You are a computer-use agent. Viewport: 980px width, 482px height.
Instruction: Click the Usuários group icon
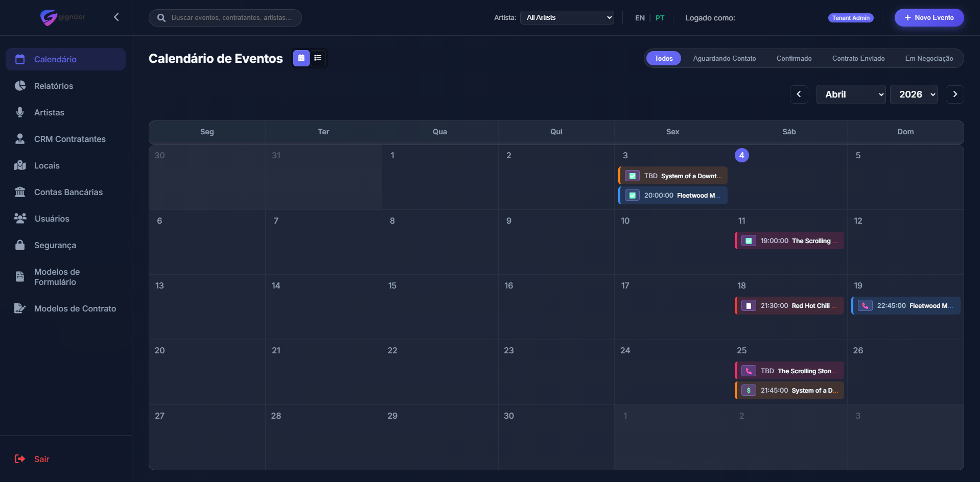[20, 219]
